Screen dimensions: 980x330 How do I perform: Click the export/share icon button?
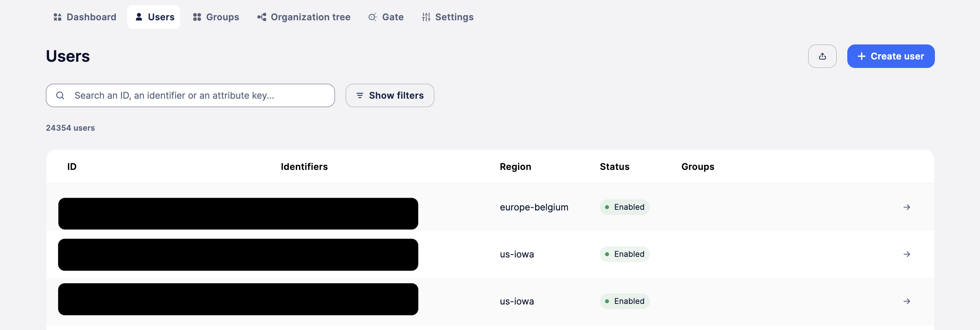pos(822,56)
